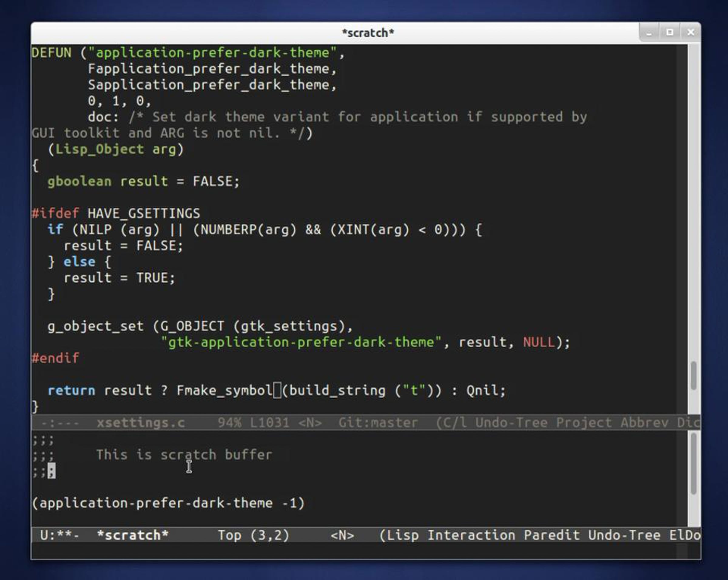The height and width of the screenshot is (580, 728).
Task: Click the "U:**-" buffer status indicator
Action: pos(59,535)
